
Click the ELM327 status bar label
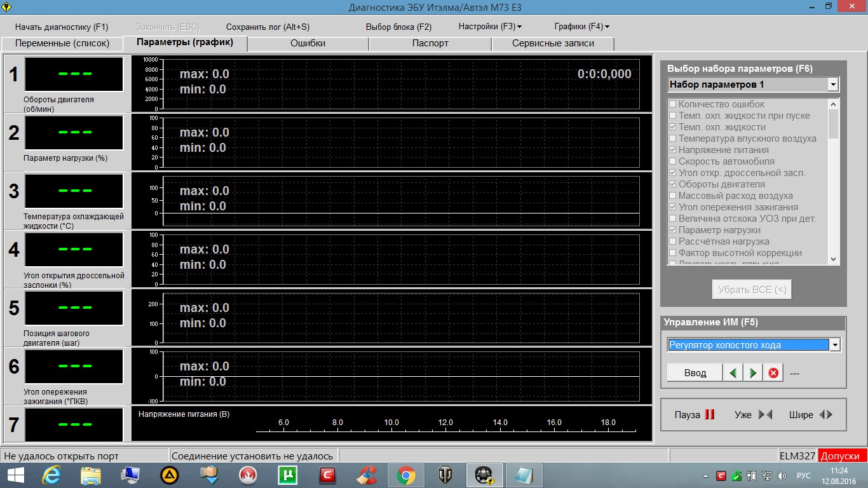(x=797, y=456)
